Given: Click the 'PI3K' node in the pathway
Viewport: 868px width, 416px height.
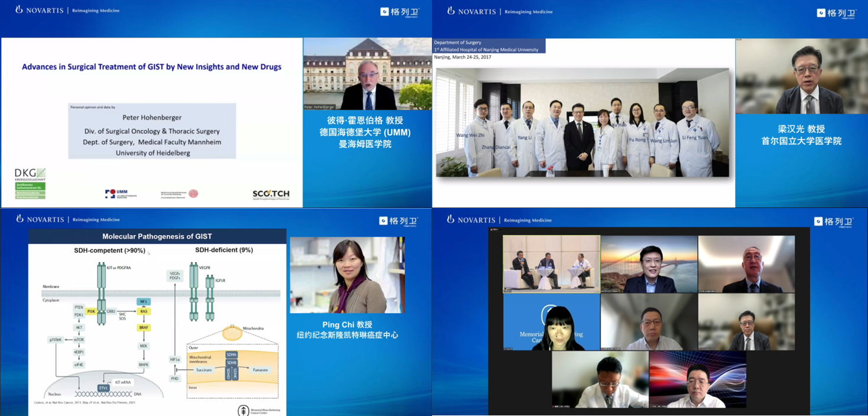Looking at the screenshot, I should pos(91,311).
